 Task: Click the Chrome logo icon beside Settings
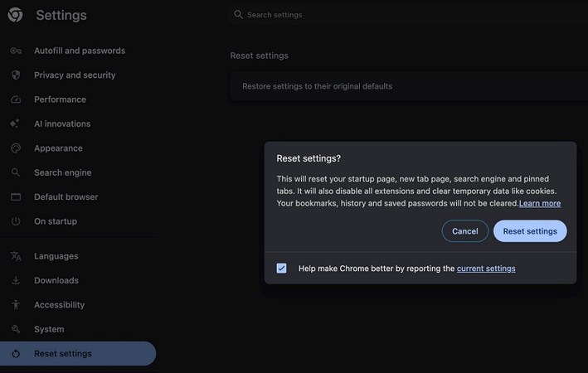coord(16,15)
